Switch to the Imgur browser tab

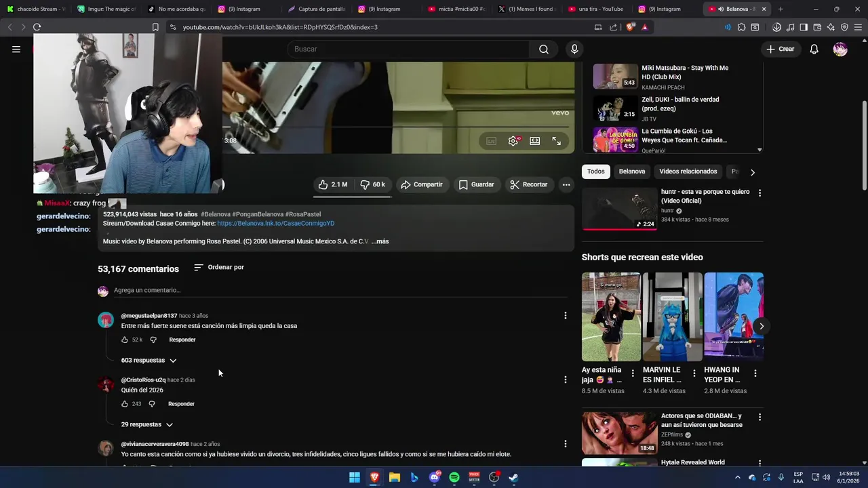(106, 9)
